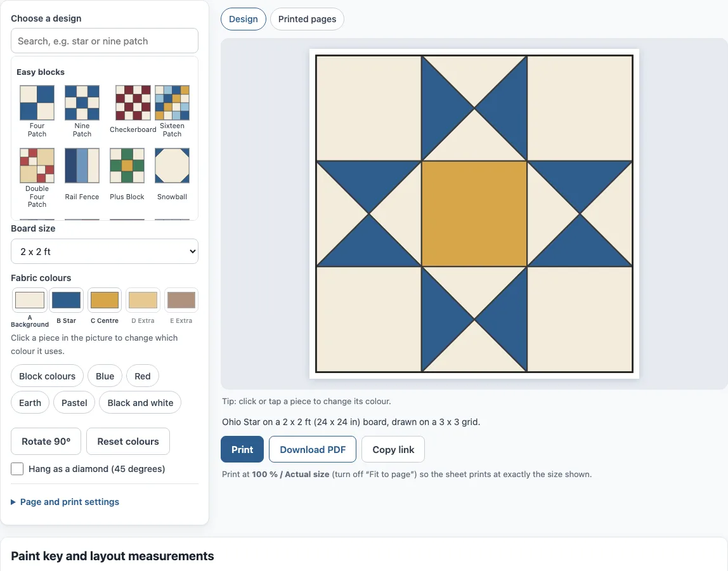The height and width of the screenshot is (571, 728).
Task: Choose the Double Four Patch design
Action: click(37, 178)
